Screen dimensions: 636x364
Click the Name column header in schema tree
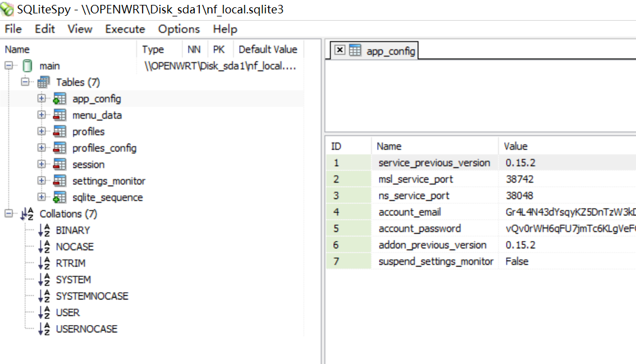click(x=69, y=49)
